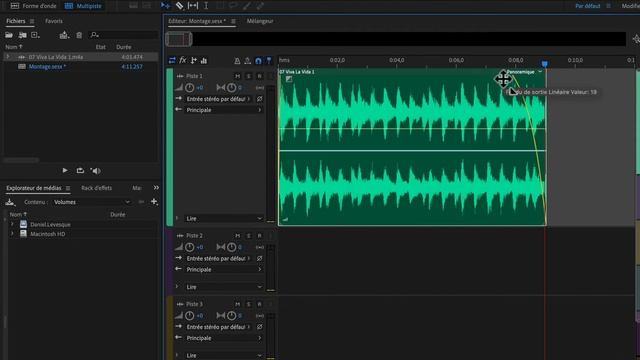Click the loop playback icon in Fichiers preview
Image resolution: width=640 pixels, height=360 pixels.
click(80, 171)
